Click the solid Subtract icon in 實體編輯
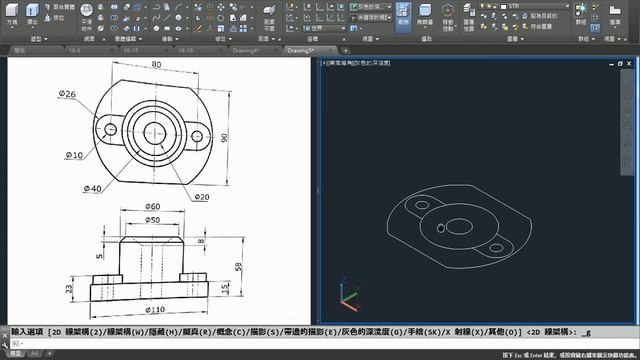 pos(114,18)
